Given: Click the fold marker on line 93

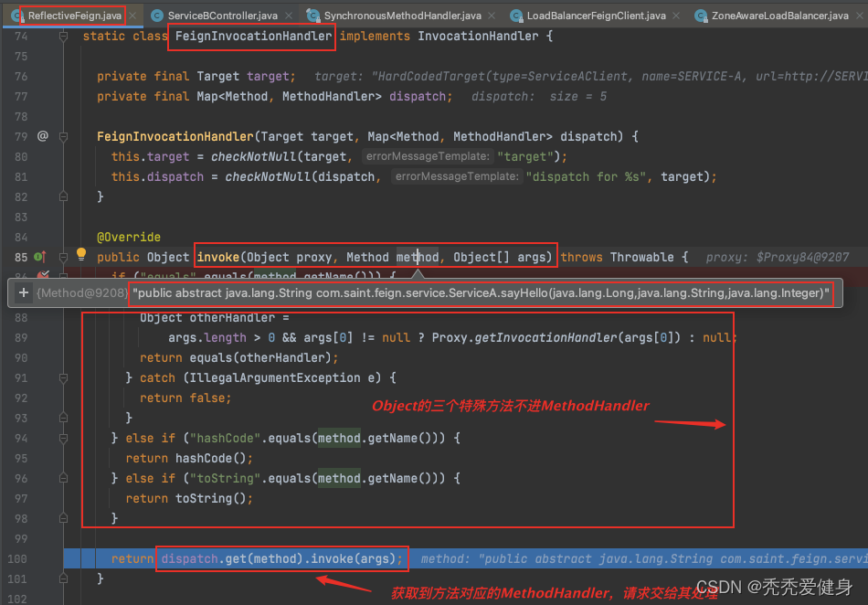Looking at the screenshot, I should pos(64,418).
